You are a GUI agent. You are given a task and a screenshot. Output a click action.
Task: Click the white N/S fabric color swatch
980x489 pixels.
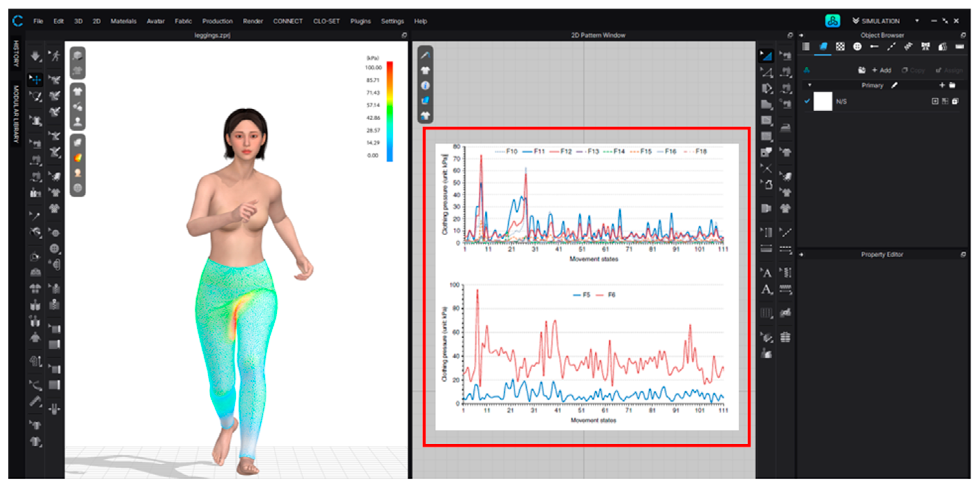tap(823, 101)
